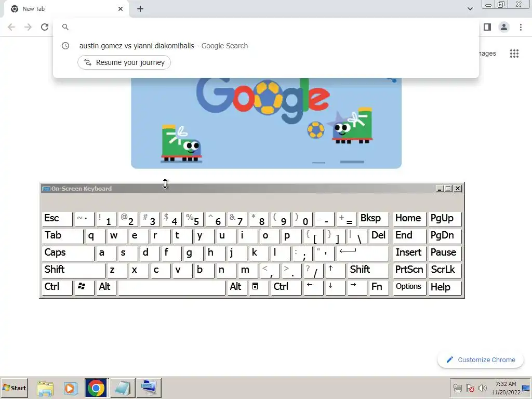Open the Google apps grid icon
Image resolution: width=532 pixels, height=399 pixels.
[x=514, y=54]
